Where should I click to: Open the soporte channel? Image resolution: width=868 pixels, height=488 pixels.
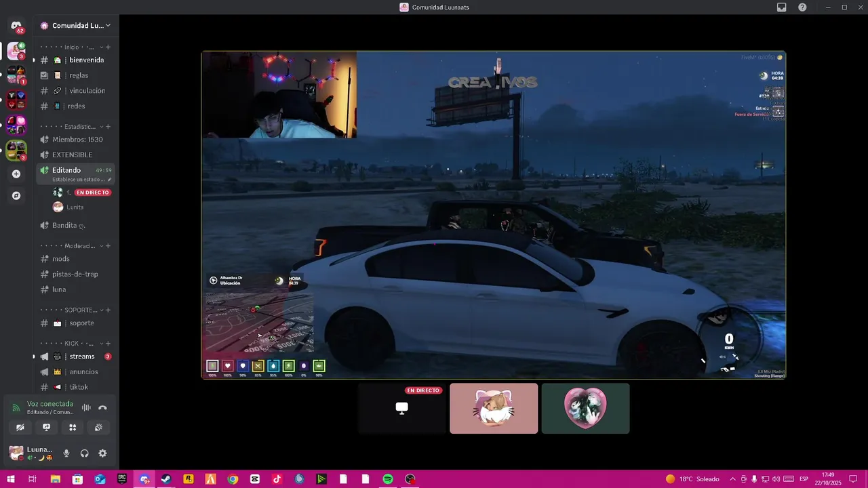tap(76, 323)
